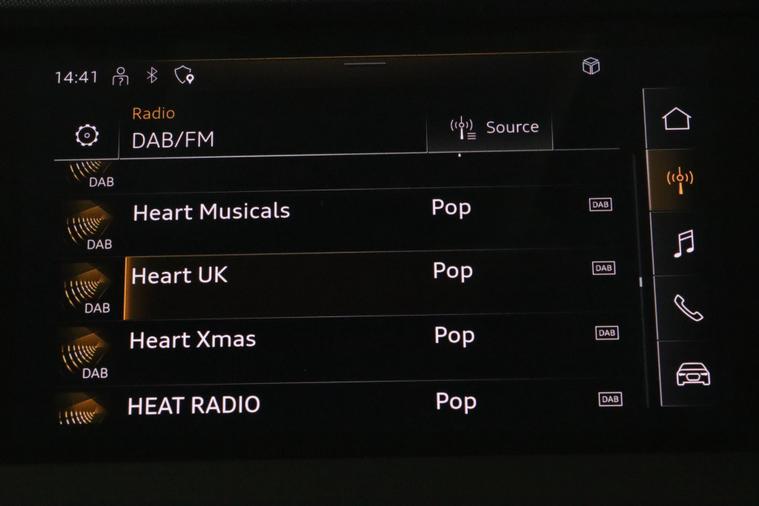Open radio settings gear icon

pyautogui.click(x=87, y=135)
